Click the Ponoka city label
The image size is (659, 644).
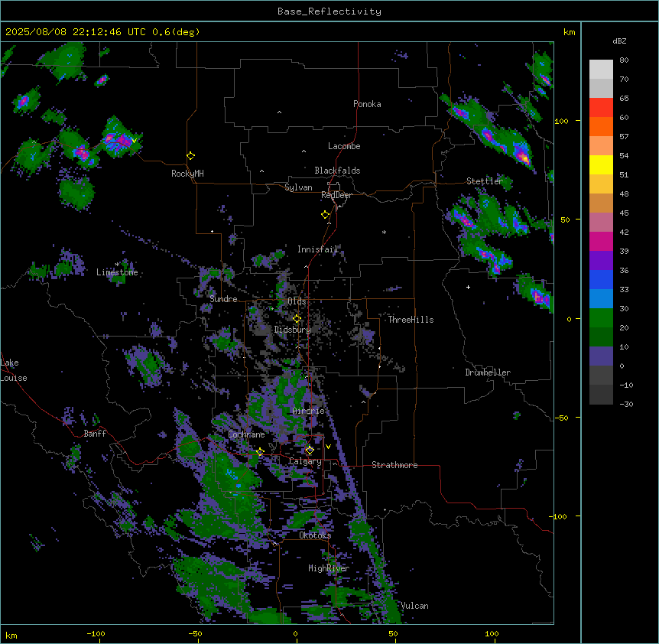click(367, 104)
